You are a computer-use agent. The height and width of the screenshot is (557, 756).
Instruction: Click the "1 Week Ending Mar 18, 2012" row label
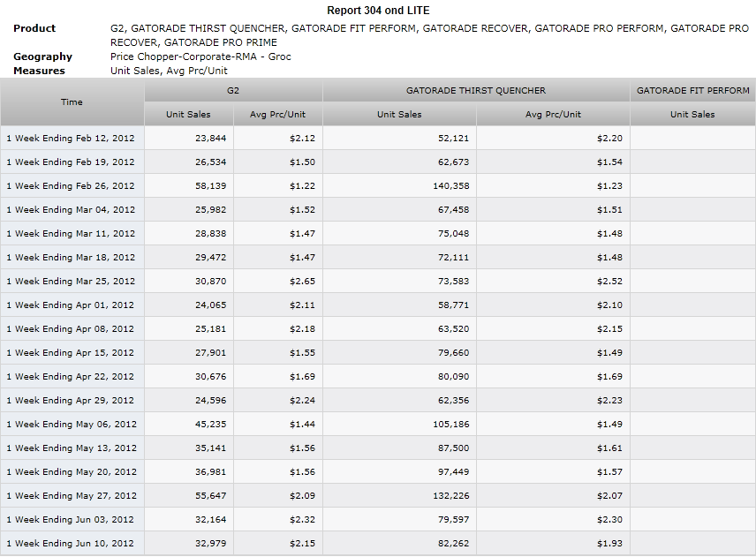[x=71, y=257]
